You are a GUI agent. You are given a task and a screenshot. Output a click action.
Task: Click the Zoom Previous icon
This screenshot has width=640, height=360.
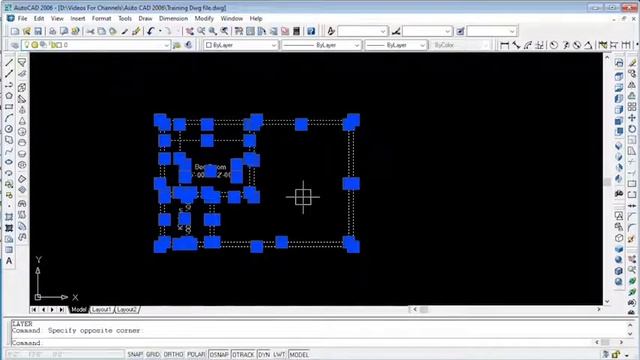point(224,31)
